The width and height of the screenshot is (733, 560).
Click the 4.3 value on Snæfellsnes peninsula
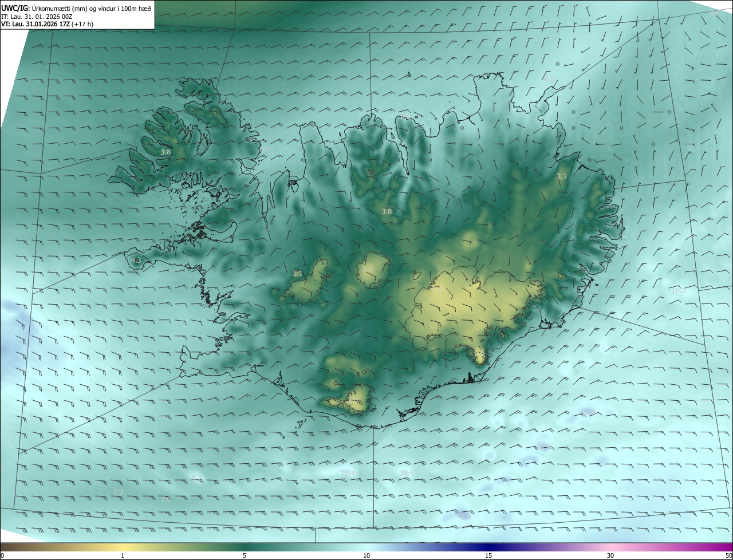point(136,260)
